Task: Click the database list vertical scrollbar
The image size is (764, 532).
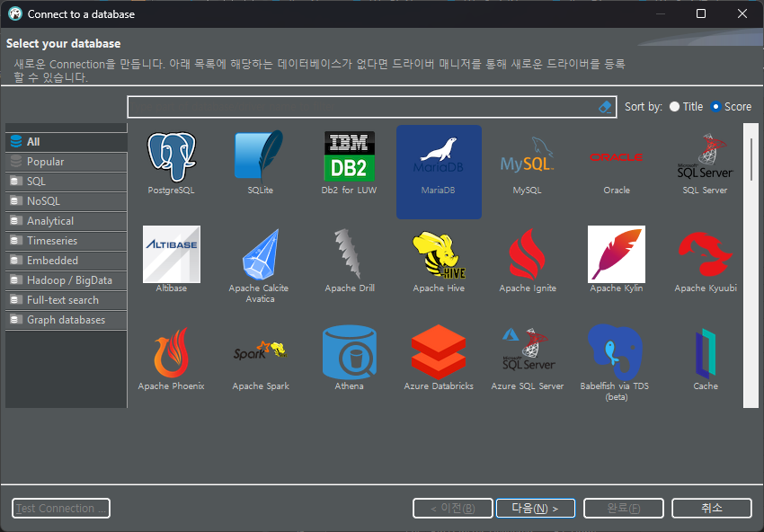Action: 751,265
